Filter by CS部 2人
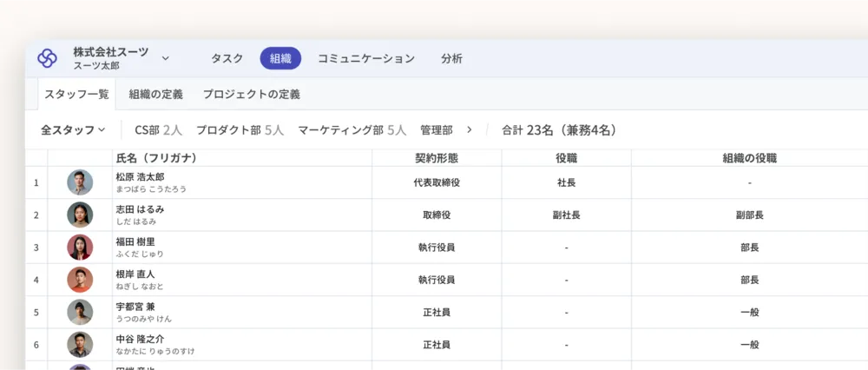The width and height of the screenshot is (868, 370). (158, 130)
